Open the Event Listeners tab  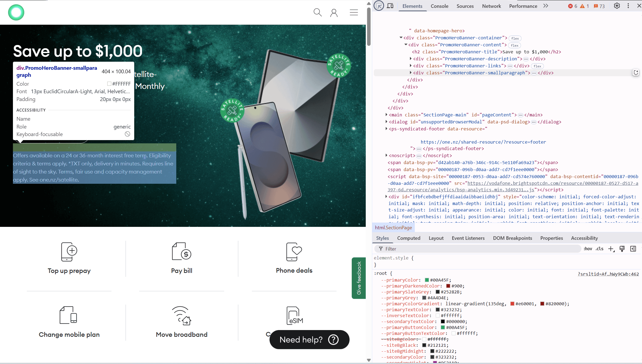[x=468, y=238]
